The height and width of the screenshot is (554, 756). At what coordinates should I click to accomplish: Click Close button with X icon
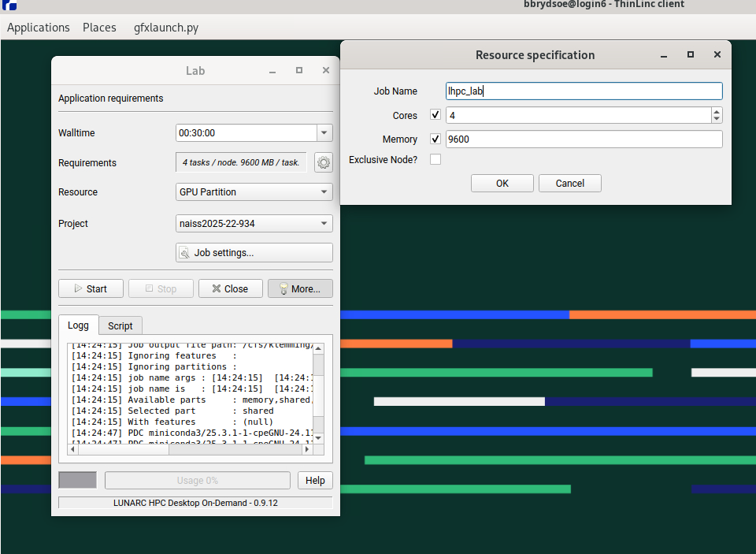(x=230, y=288)
